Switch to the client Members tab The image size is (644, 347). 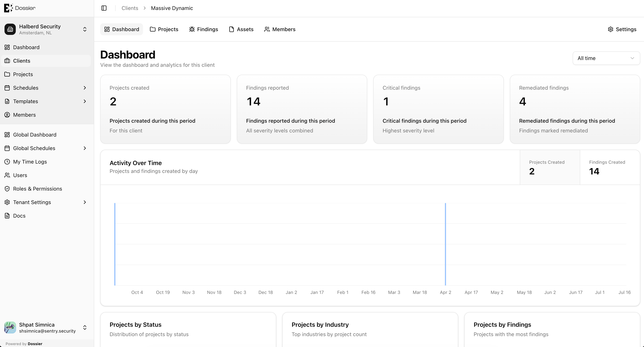280,29
